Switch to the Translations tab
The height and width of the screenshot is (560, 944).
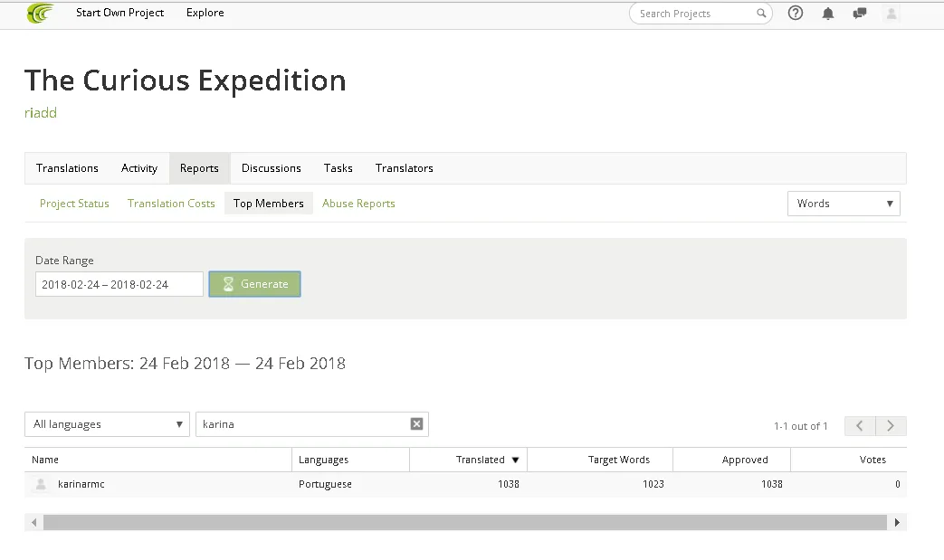point(67,168)
